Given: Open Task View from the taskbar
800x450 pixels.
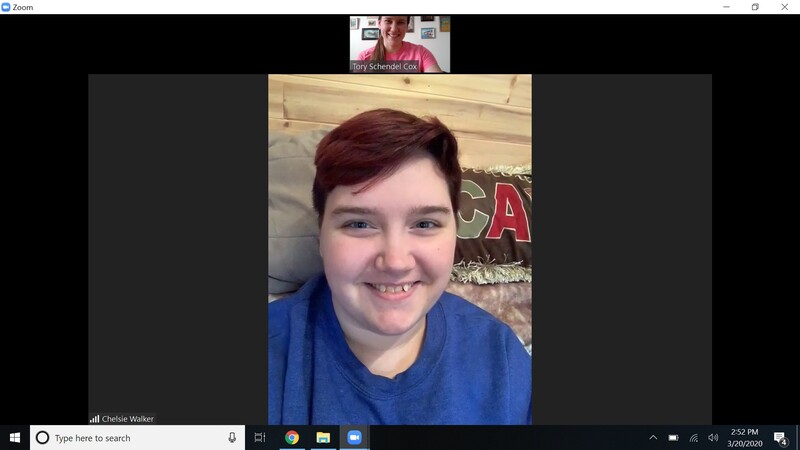Looking at the screenshot, I should click(260, 438).
